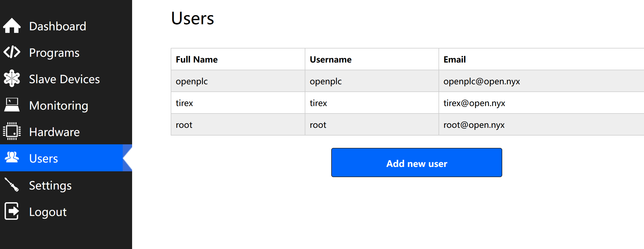Open Slave Devices from the sidebar
The image size is (644, 249).
pos(64,79)
